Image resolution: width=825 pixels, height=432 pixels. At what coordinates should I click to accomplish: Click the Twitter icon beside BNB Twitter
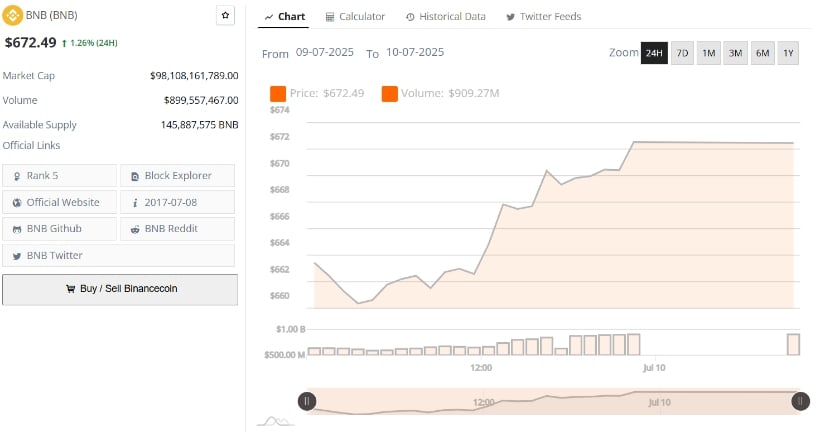pos(17,256)
